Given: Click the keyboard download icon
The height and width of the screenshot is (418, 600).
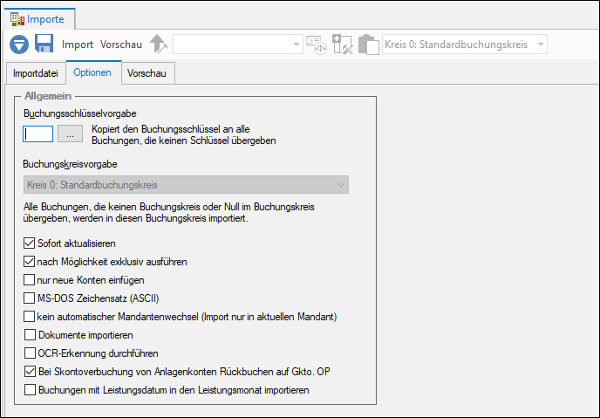Looking at the screenshot, I should [316, 45].
